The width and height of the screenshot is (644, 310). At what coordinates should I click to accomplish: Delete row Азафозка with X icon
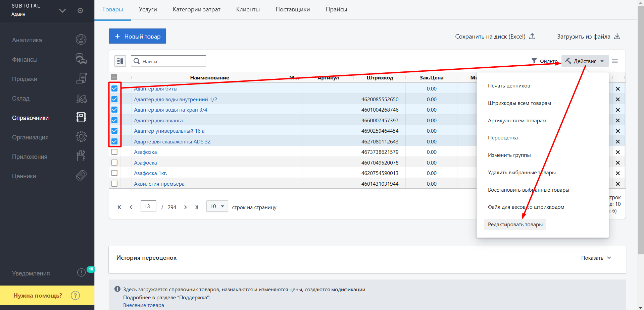[x=618, y=152]
